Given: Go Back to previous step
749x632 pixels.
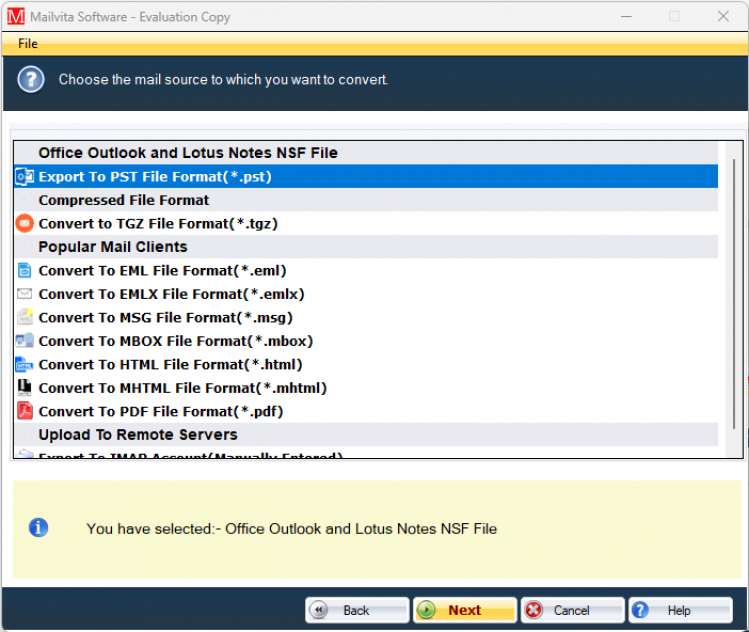Looking at the screenshot, I should point(357,610).
